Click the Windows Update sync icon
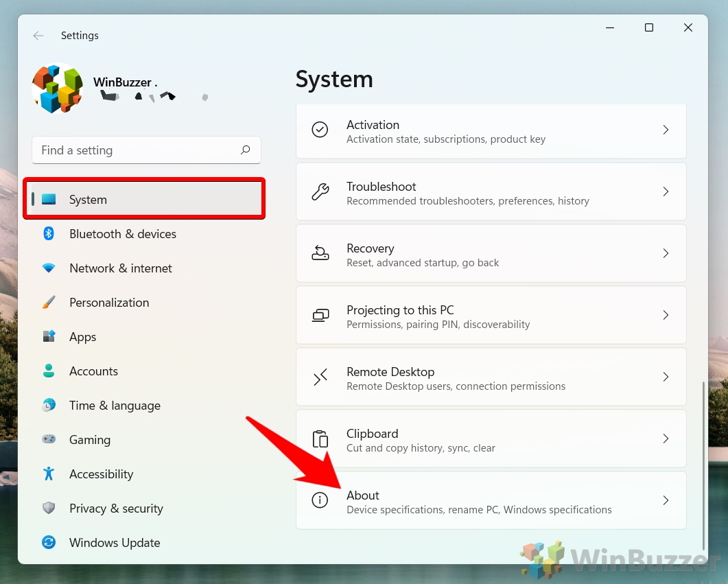 [x=49, y=542]
